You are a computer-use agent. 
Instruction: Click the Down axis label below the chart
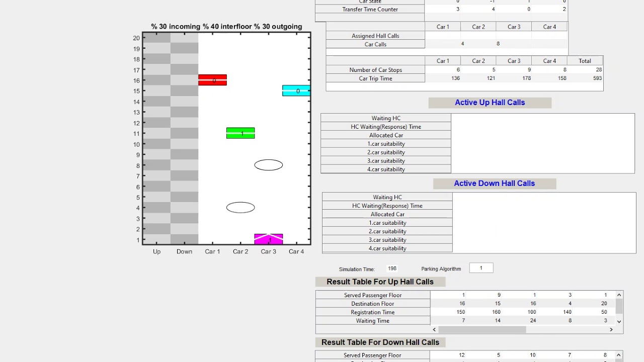(x=184, y=251)
